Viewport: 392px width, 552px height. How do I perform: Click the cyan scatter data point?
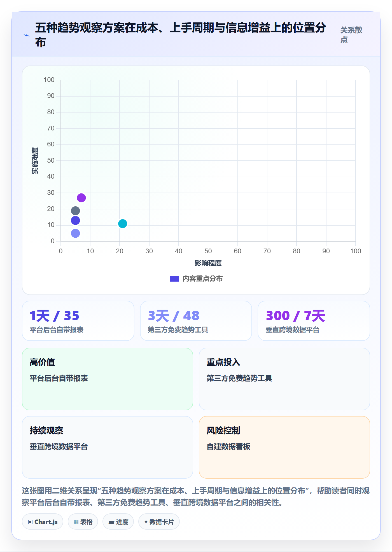tap(123, 224)
